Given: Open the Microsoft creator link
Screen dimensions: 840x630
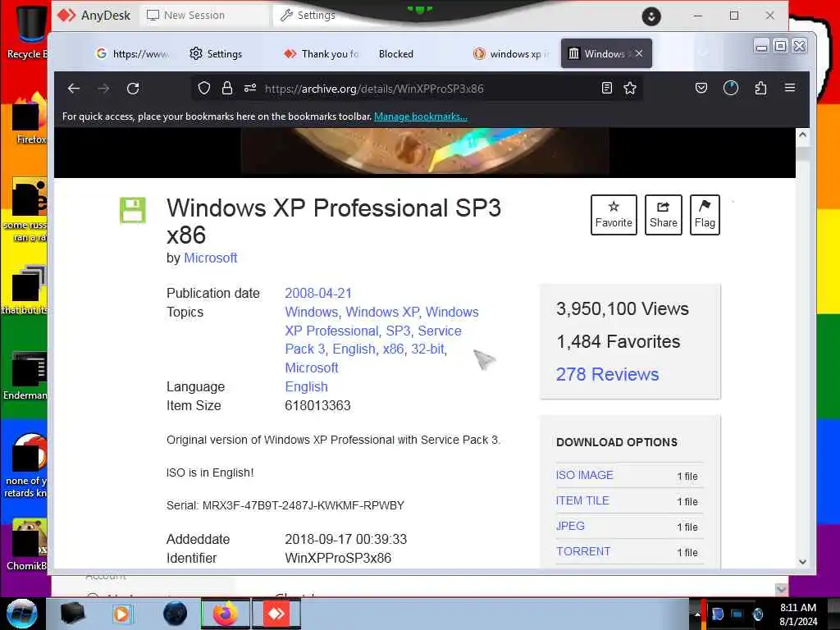Looking at the screenshot, I should [211, 258].
